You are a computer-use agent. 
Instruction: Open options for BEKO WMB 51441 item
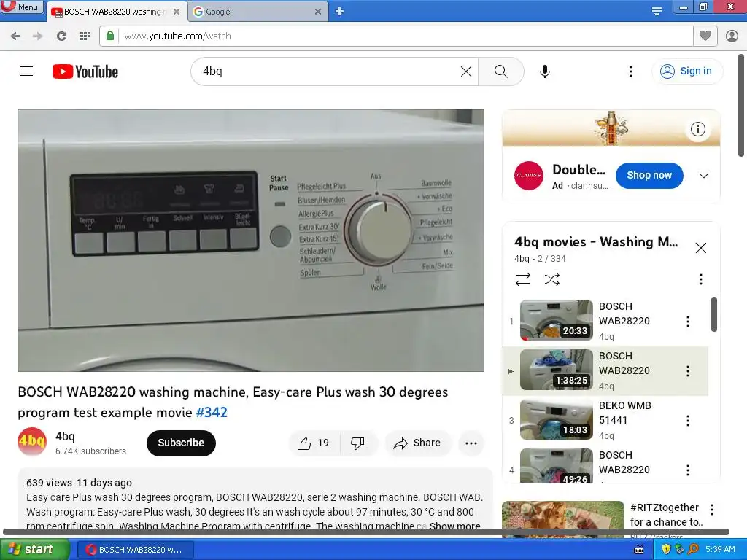click(687, 421)
